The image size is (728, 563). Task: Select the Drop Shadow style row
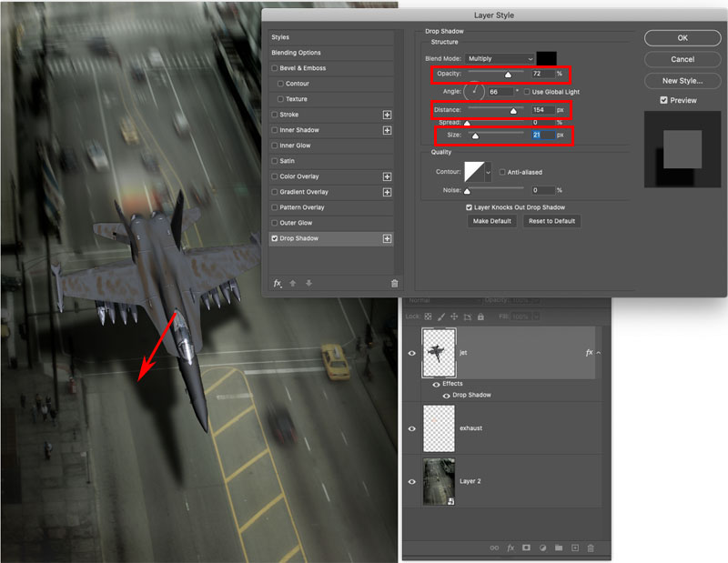[331, 238]
